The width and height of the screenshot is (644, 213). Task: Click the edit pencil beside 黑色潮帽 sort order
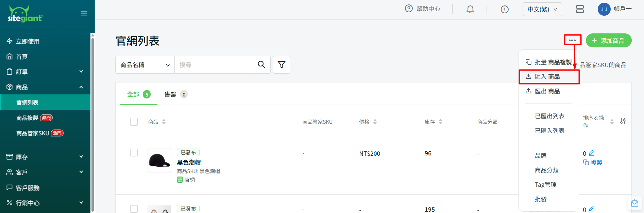click(x=591, y=153)
